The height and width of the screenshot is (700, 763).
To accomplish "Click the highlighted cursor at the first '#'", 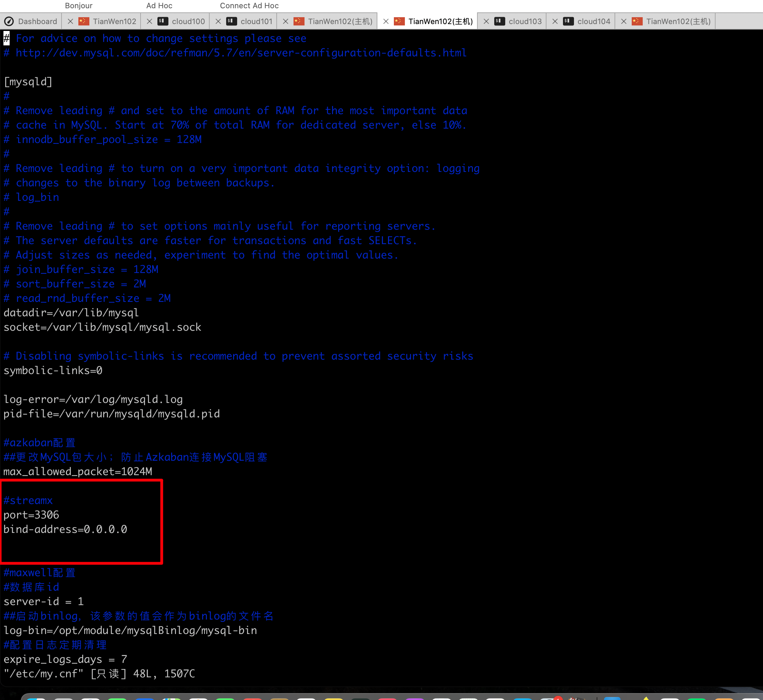I will click(7, 38).
